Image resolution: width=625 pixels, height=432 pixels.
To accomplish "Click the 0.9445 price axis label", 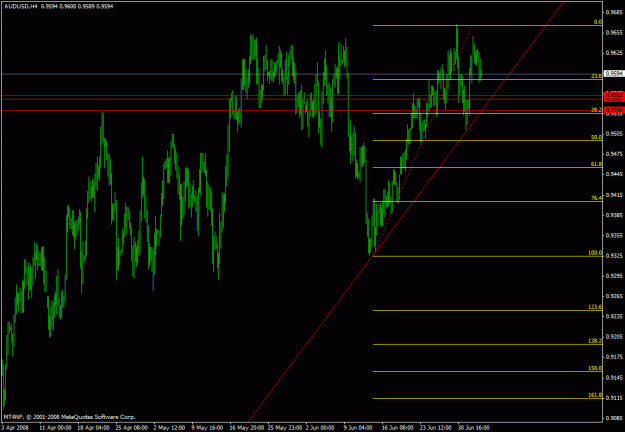I will (x=614, y=174).
